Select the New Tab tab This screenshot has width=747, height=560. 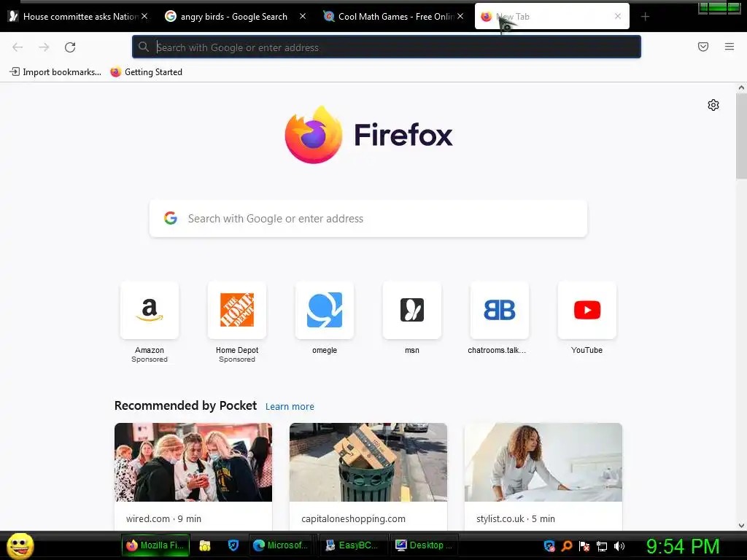pyautogui.click(x=551, y=17)
